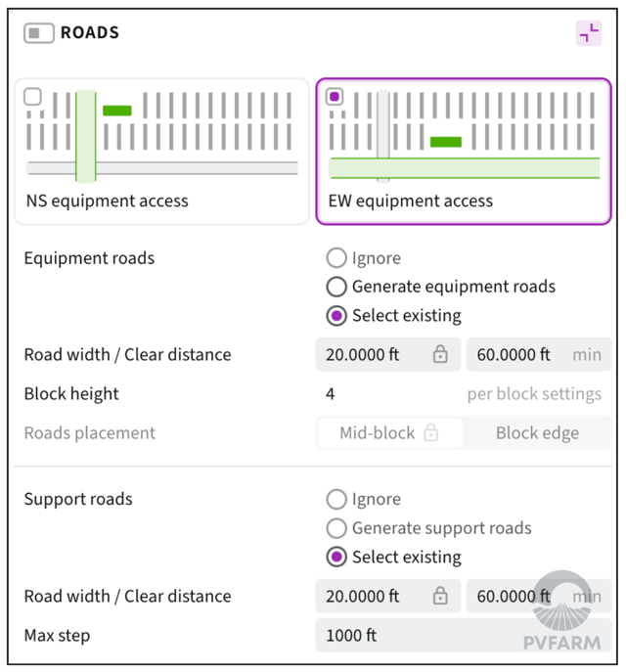Switch roads placement to Block edge
This screenshot has width=626, height=672.
pos(537,433)
